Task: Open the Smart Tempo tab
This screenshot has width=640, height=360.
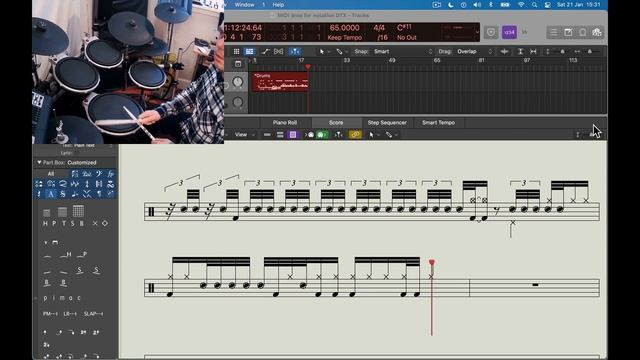Action: [x=438, y=122]
